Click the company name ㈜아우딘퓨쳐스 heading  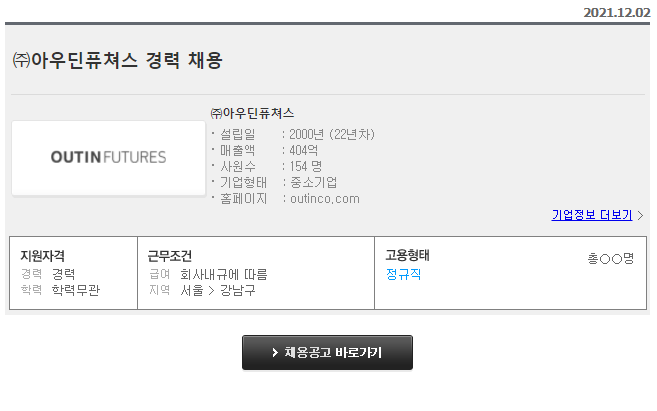click(252, 113)
